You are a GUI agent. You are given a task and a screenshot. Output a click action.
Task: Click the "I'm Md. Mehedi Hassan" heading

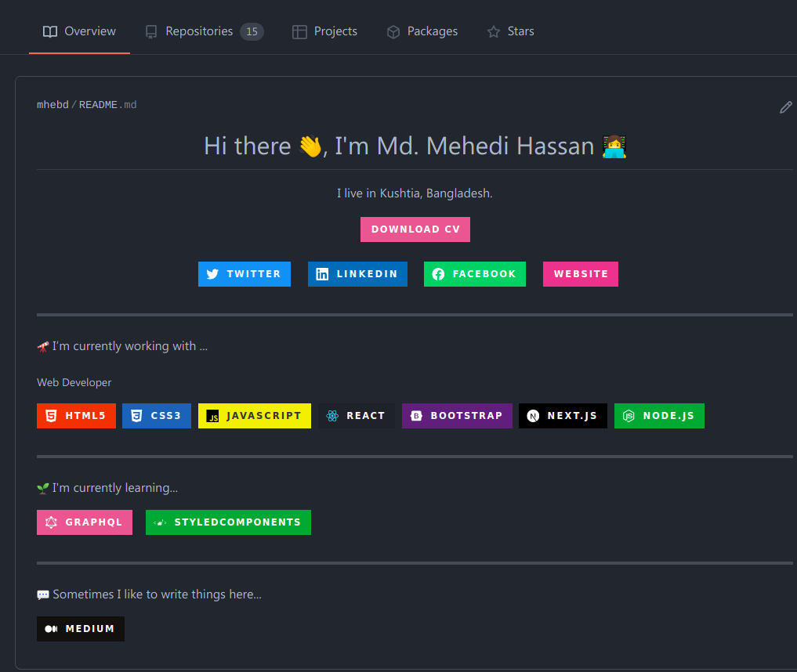click(465, 146)
